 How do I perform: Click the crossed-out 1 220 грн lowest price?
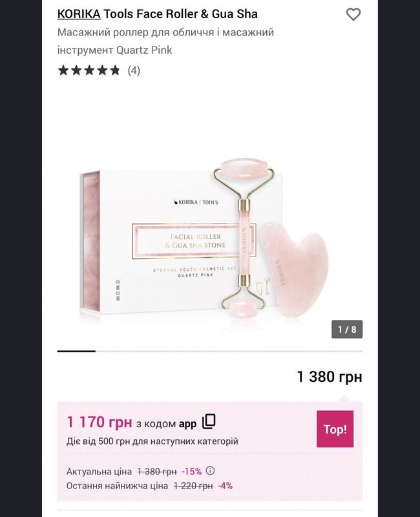[193, 486]
